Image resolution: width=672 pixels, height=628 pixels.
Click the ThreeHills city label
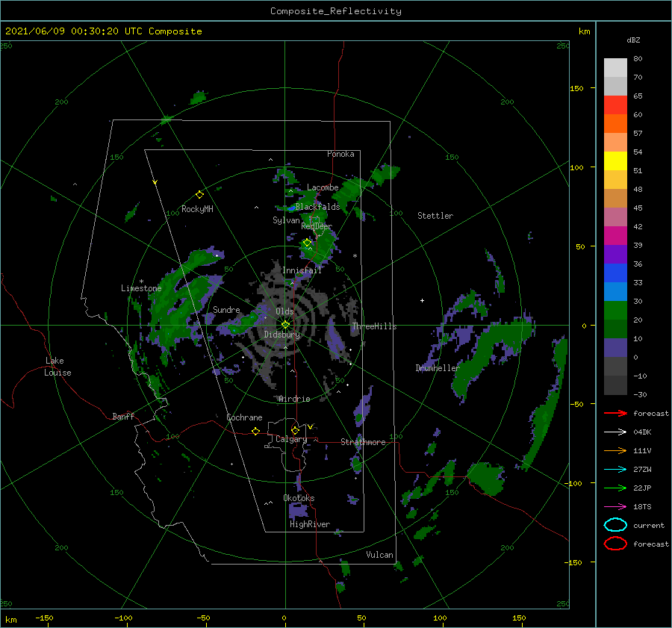click(x=374, y=326)
